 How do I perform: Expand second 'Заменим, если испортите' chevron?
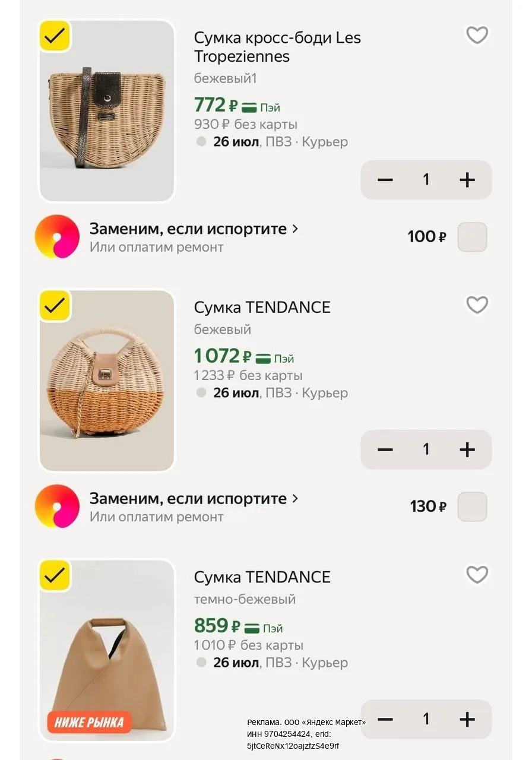[295, 499]
